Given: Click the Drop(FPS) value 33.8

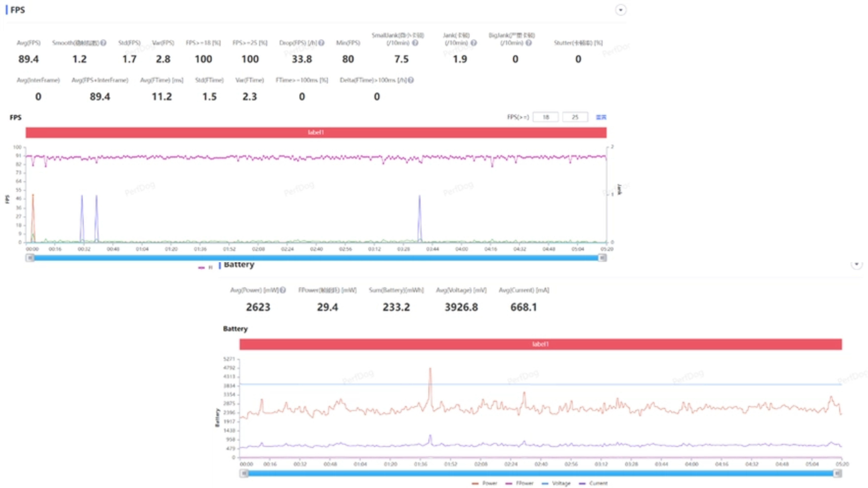Looking at the screenshot, I should (302, 59).
